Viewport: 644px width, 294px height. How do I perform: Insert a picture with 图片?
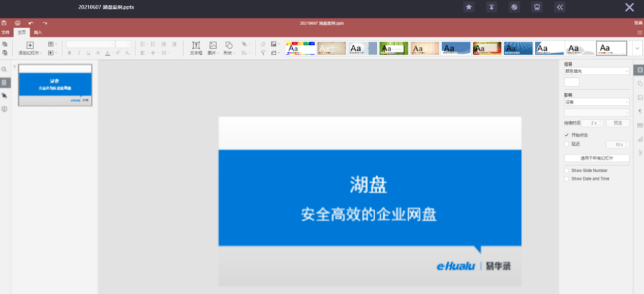pos(213,48)
